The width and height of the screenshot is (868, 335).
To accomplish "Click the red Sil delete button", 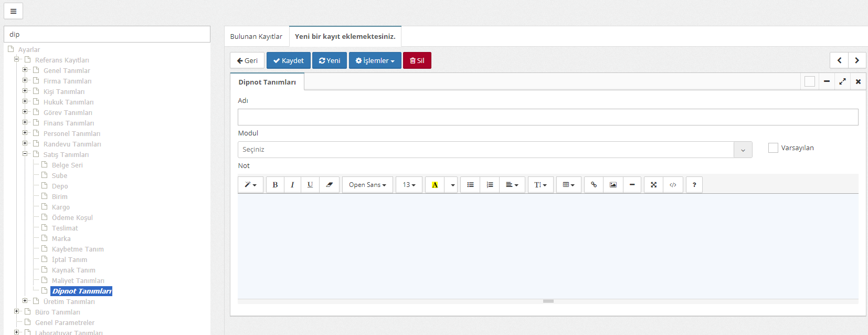I will [x=417, y=60].
